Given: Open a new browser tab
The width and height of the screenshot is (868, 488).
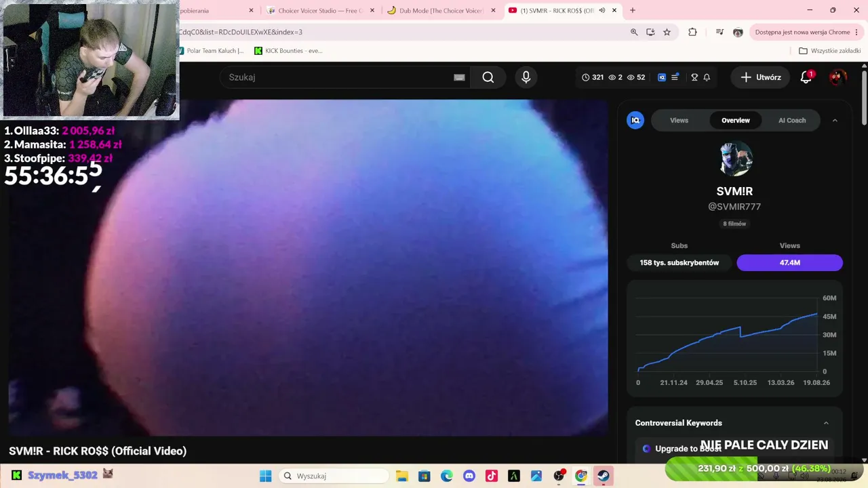Looking at the screenshot, I should (x=633, y=10).
